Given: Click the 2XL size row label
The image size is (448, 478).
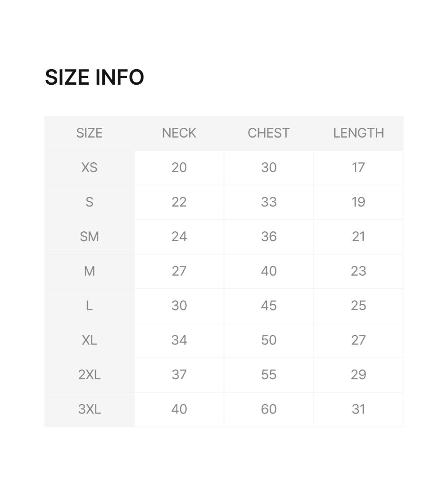Looking at the screenshot, I should click(x=89, y=375).
